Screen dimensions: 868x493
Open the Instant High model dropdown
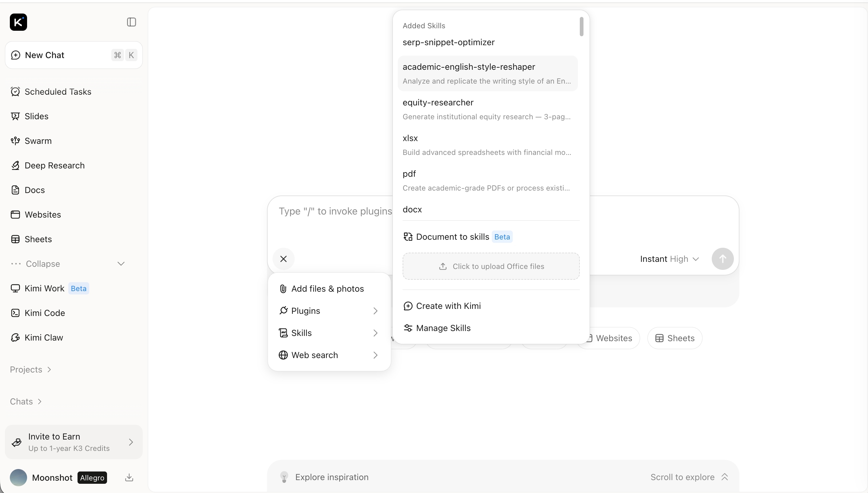(670, 259)
